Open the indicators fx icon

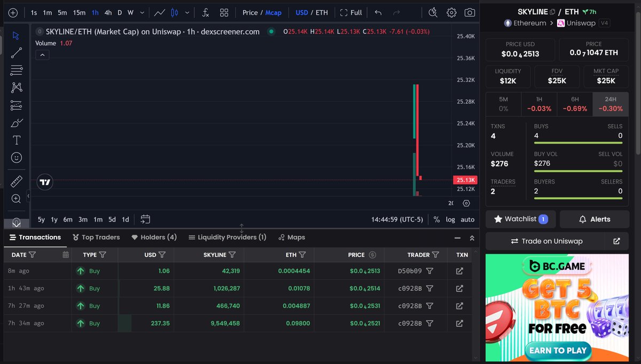(x=205, y=12)
